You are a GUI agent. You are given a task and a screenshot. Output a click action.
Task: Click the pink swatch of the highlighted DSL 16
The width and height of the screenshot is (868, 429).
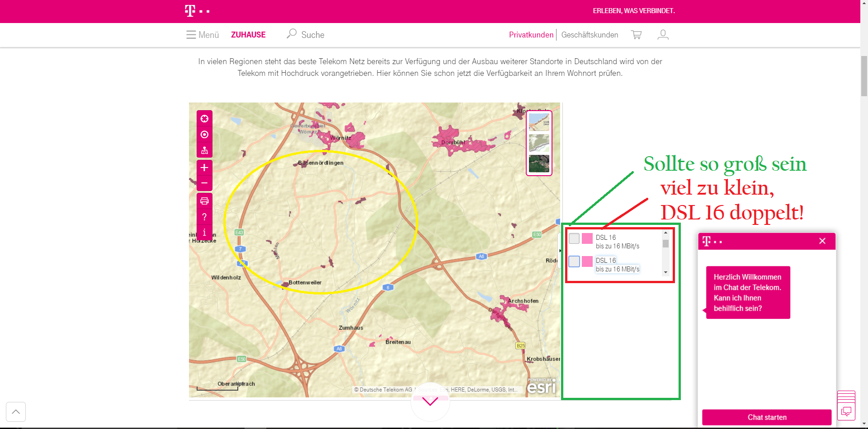point(587,261)
